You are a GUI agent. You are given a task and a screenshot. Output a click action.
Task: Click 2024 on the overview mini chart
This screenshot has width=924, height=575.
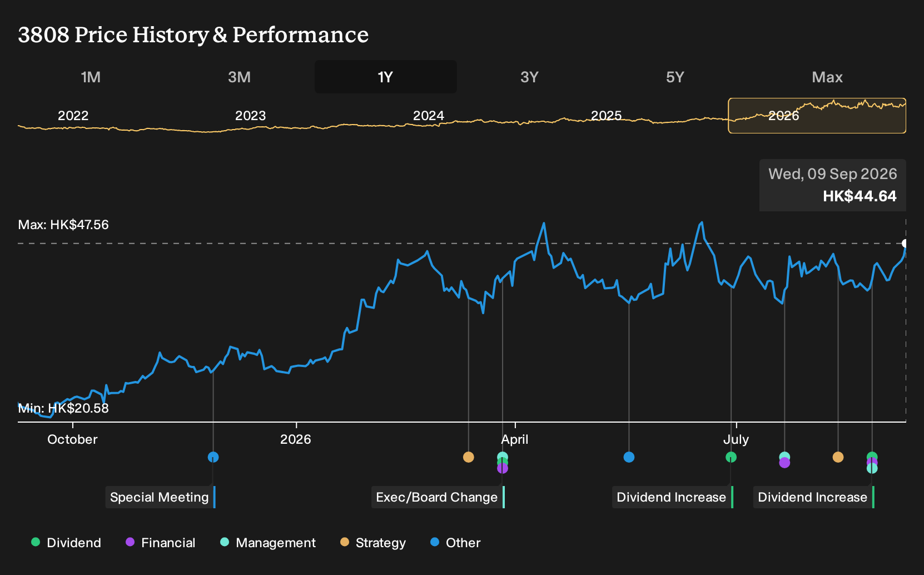click(x=429, y=116)
